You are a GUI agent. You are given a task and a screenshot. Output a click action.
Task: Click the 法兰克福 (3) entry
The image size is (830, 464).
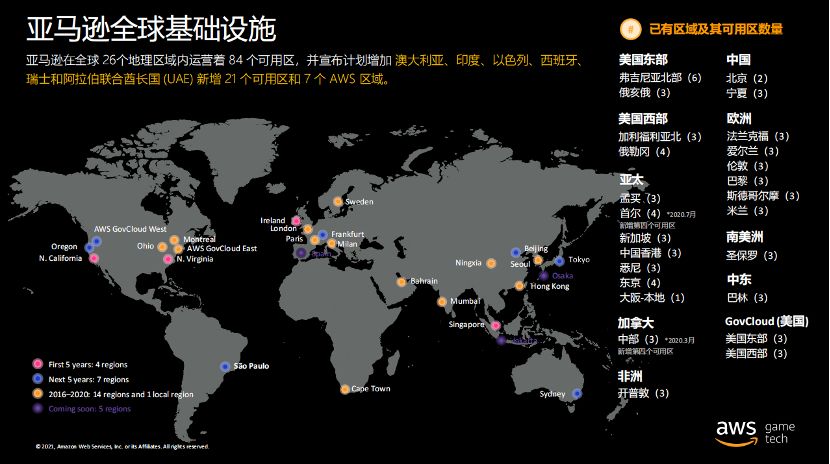tap(758, 136)
